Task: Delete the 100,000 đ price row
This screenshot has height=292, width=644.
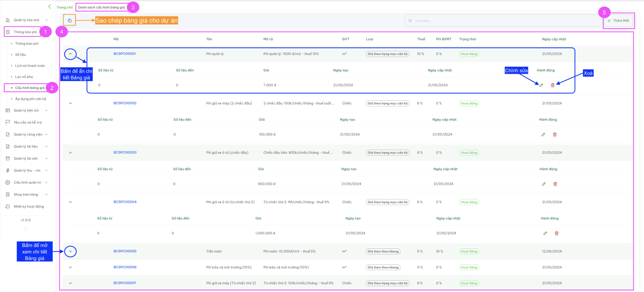Action: pos(555,135)
